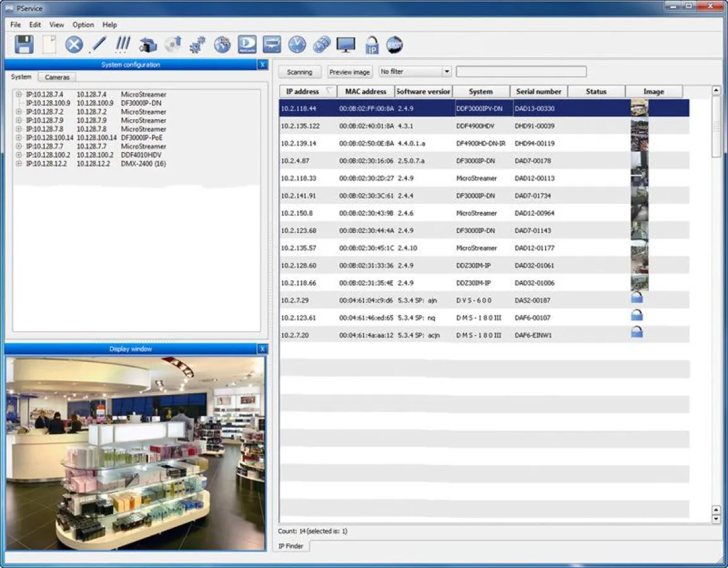Open the firmware update disc icon

[173, 44]
